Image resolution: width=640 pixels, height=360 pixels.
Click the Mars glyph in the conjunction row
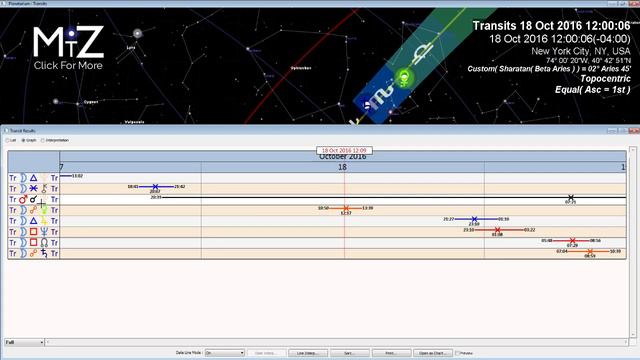click(23, 199)
